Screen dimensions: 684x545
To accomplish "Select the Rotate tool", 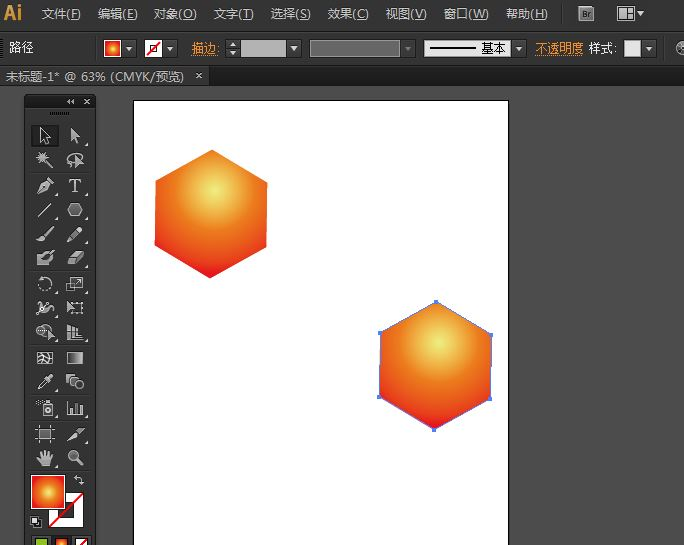I will (45, 284).
